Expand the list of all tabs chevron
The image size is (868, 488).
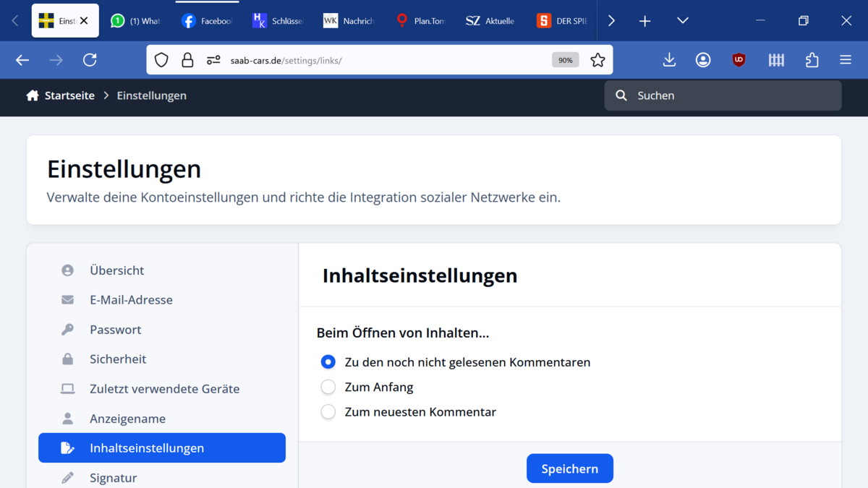tap(682, 21)
